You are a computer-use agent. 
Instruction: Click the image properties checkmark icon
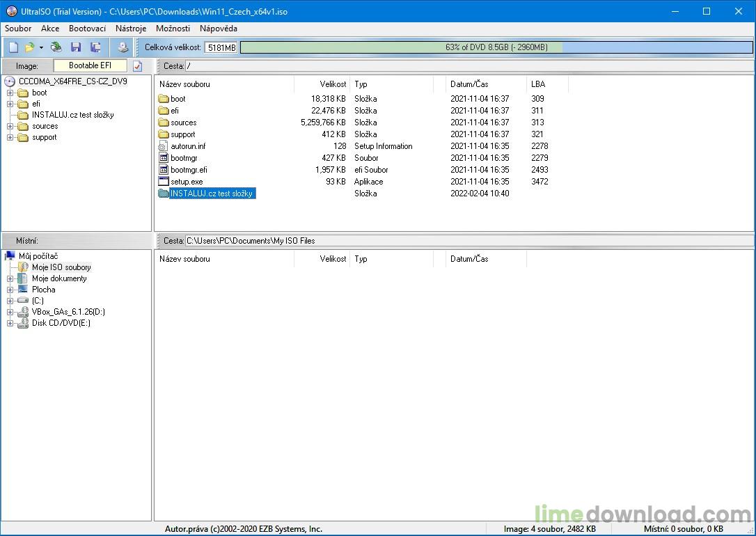click(x=138, y=66)
